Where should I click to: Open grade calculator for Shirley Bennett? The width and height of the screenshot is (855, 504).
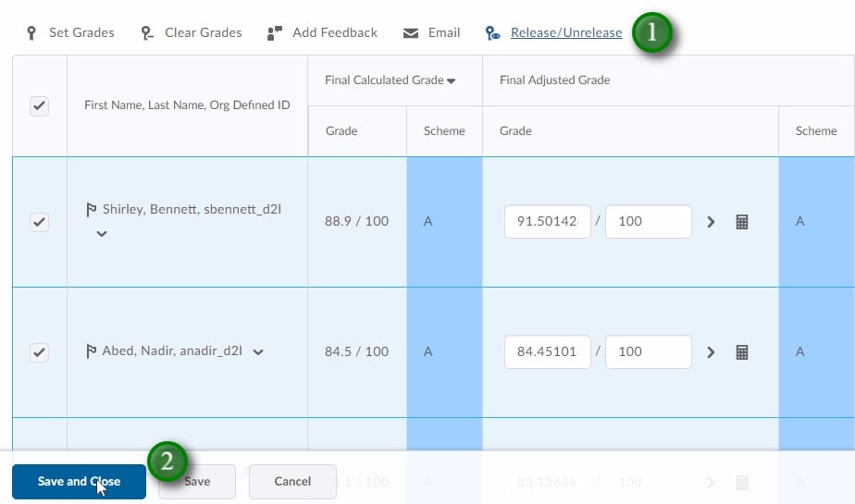(741, 222)
